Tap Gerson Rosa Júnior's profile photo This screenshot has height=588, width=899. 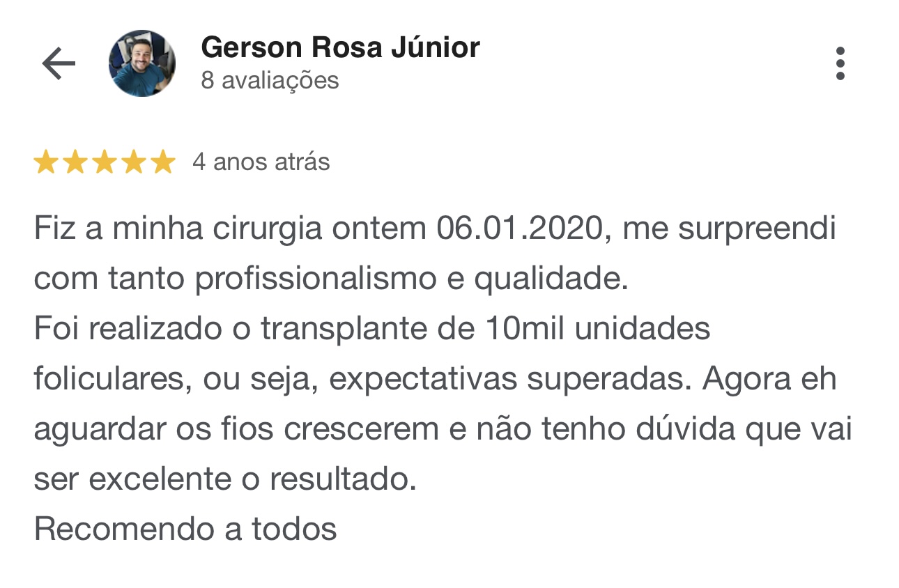(142, 63)
